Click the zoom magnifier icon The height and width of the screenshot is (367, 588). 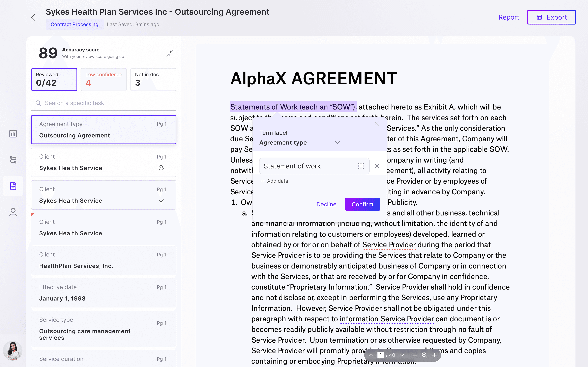click(424, 355)
